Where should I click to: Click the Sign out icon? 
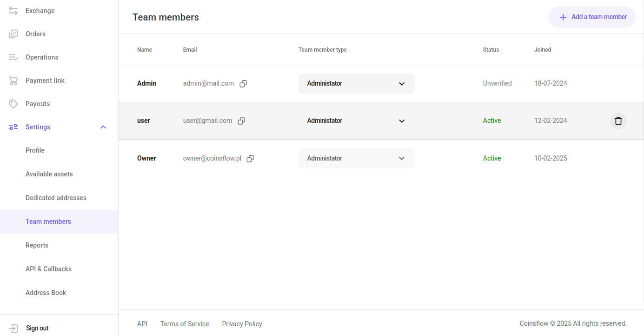pos(13,328)
